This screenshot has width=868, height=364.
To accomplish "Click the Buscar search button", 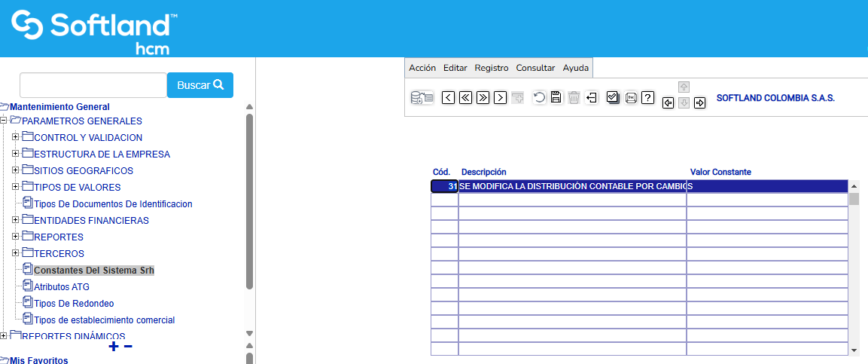I will pos(199,85).
